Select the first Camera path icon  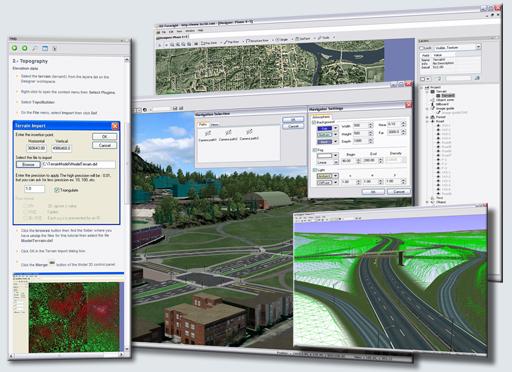[208, 133]
